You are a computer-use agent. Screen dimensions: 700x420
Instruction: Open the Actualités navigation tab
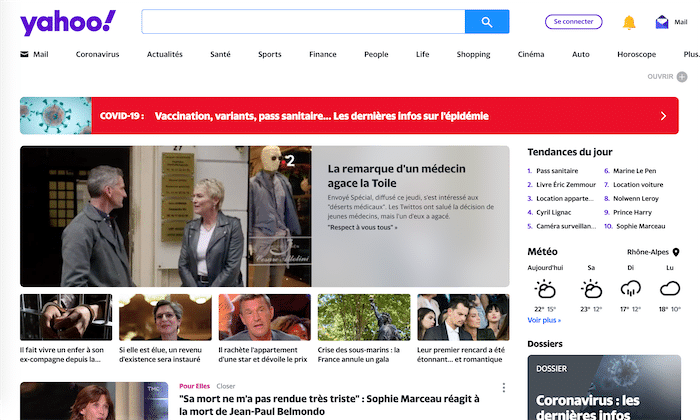(x=164, y=54)
